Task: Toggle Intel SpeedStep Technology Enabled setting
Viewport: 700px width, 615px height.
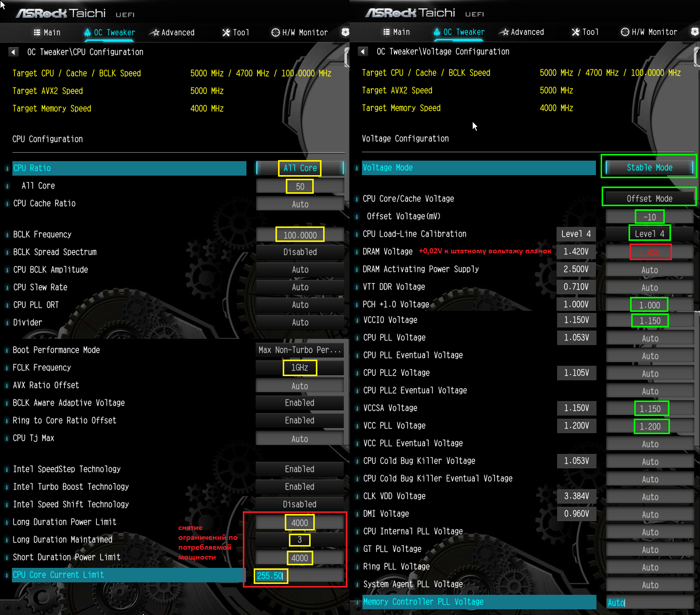Action: click(x=300, y=469)
